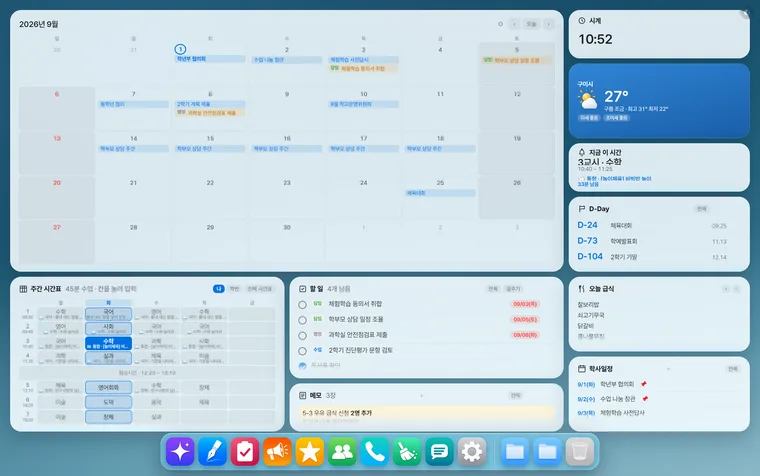This screenshot has width=760, height=476.
Task: Select the 나 tab in 주간 시간표
Action: 219,289
